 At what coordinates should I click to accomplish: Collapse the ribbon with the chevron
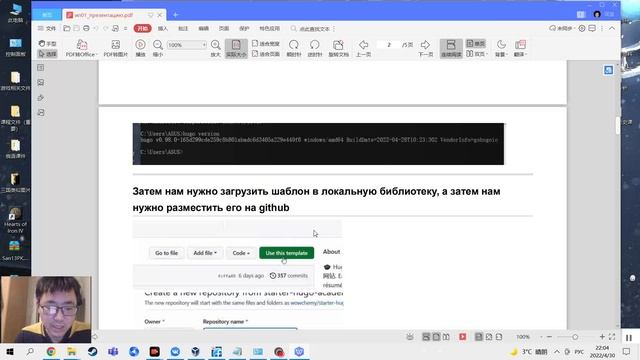click(612, 28)
